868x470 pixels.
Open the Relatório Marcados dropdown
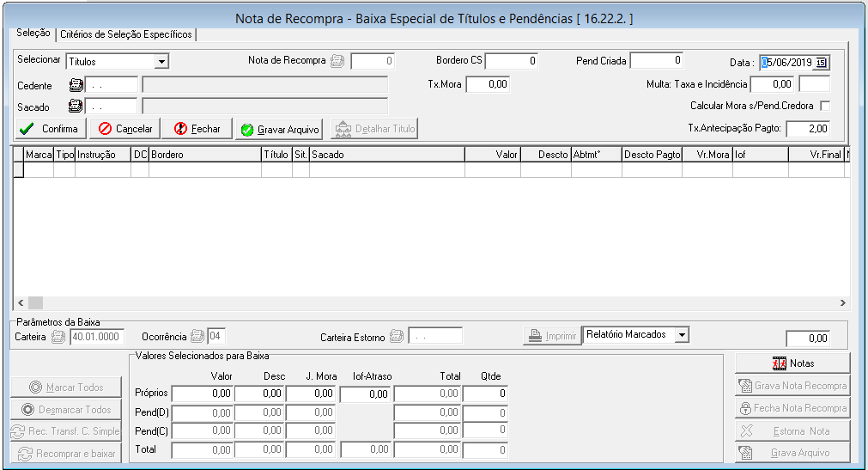681,334
